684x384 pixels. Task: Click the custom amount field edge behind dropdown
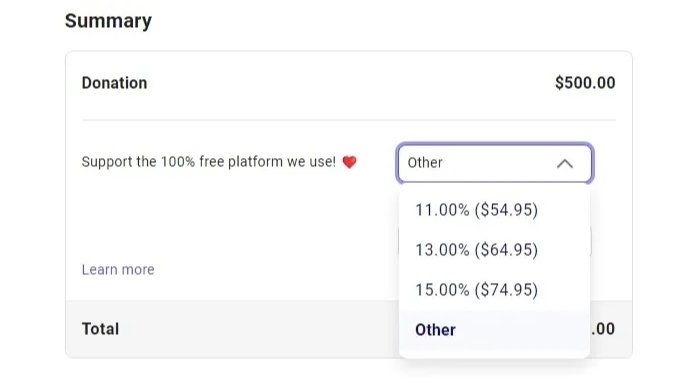point(591,243)
